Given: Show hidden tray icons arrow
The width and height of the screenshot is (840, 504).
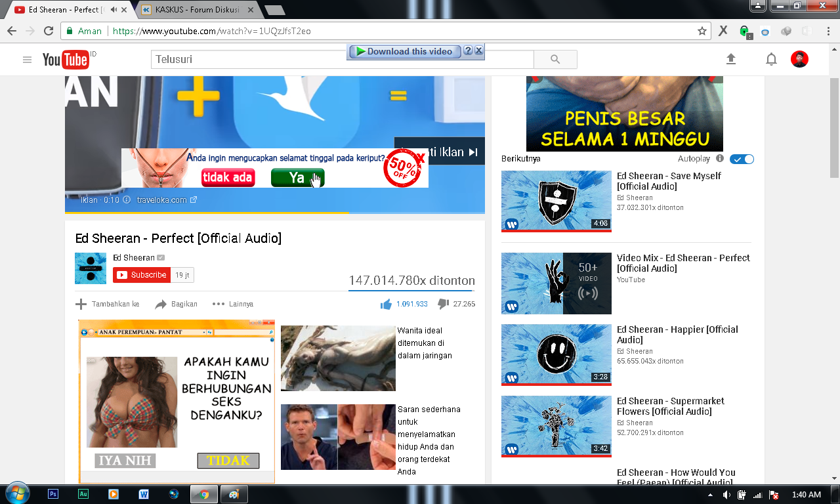Looking at the screenshot, I should pyautogui.click(x=711, y=495).
